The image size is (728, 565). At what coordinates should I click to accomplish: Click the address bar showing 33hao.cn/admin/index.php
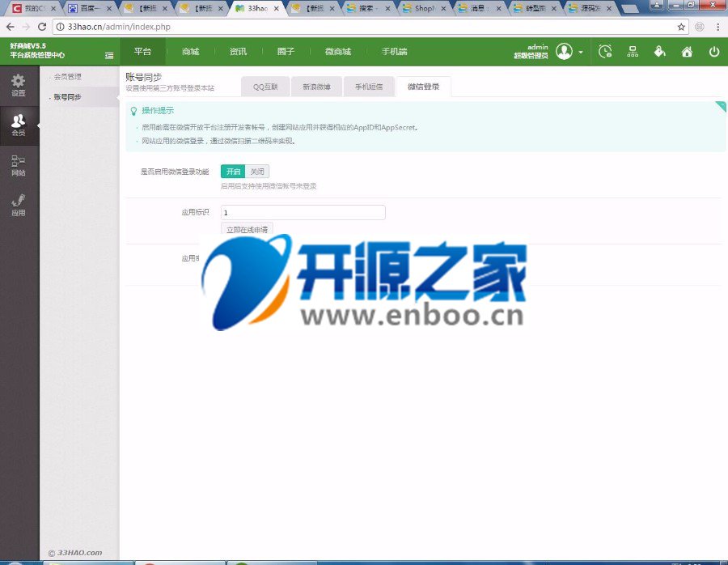(370, 27)
